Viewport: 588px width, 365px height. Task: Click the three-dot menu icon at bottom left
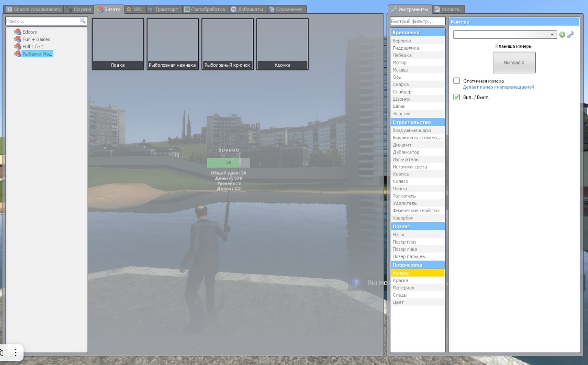(16, 352)
